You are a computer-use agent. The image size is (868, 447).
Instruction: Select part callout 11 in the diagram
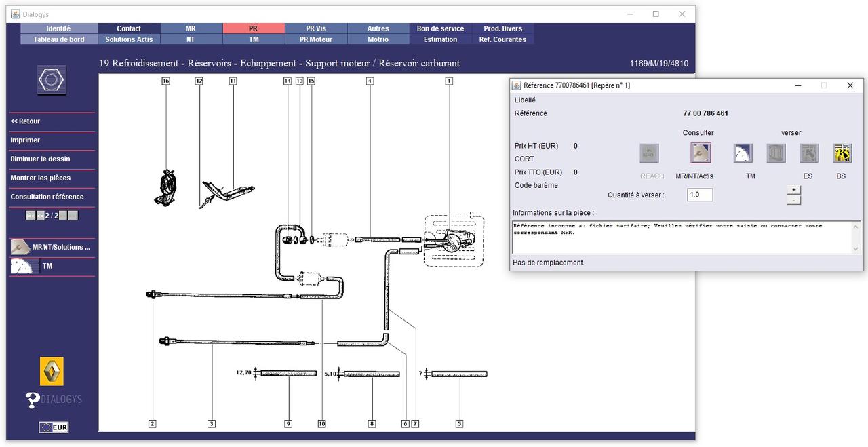pos(233,81)
